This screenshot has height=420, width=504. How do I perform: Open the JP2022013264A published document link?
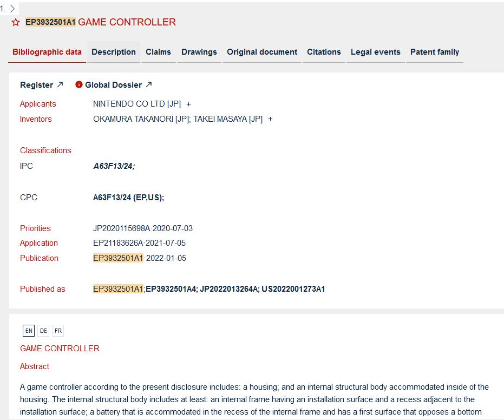pos(228,289)
